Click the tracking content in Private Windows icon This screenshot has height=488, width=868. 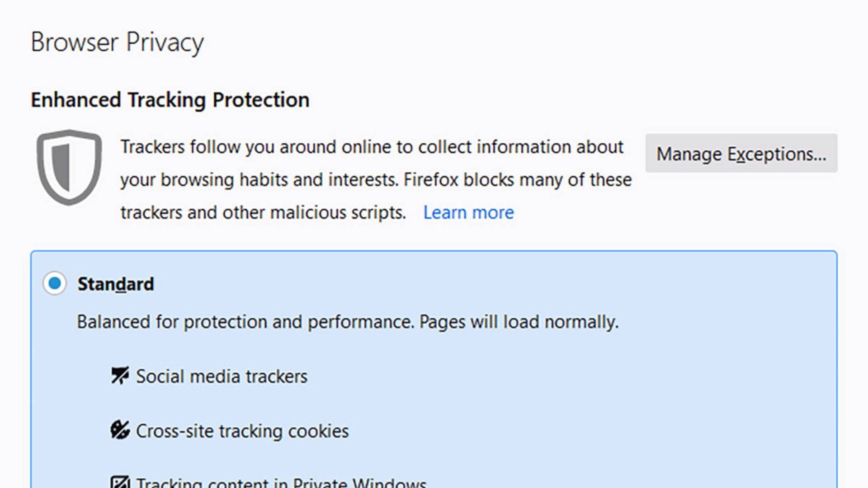pyautogui.click(x=120, y=482)
